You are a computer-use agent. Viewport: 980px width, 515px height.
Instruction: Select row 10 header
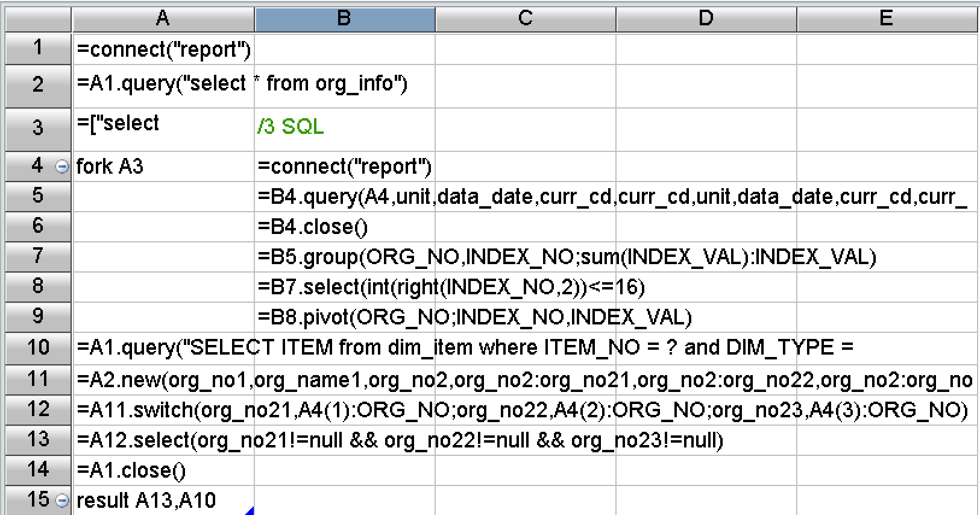(38, 349)
